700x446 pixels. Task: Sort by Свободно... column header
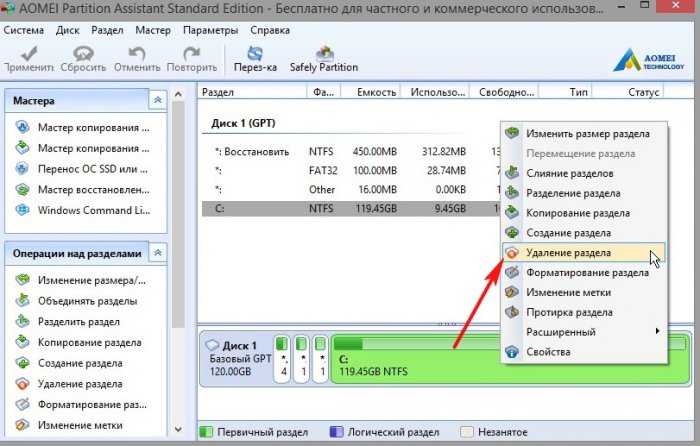pyautogui.click(x=504, y=92)
